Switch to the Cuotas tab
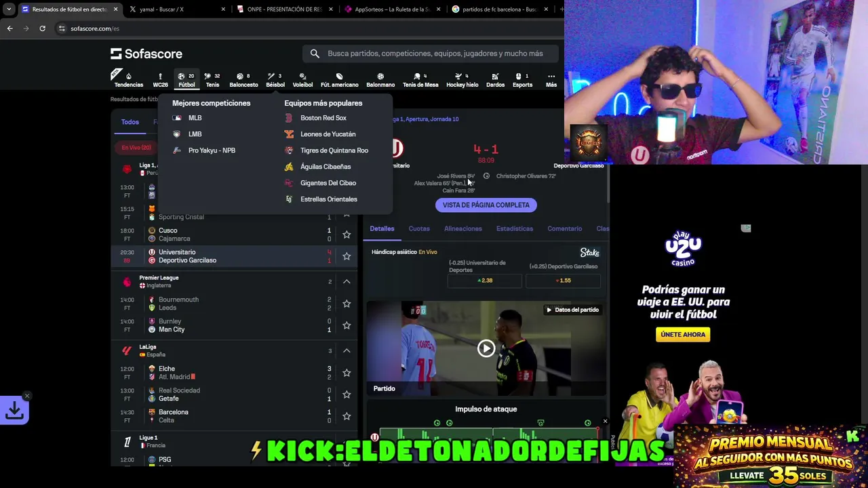This screenshot has width=868, height=488. coord(419,228)
